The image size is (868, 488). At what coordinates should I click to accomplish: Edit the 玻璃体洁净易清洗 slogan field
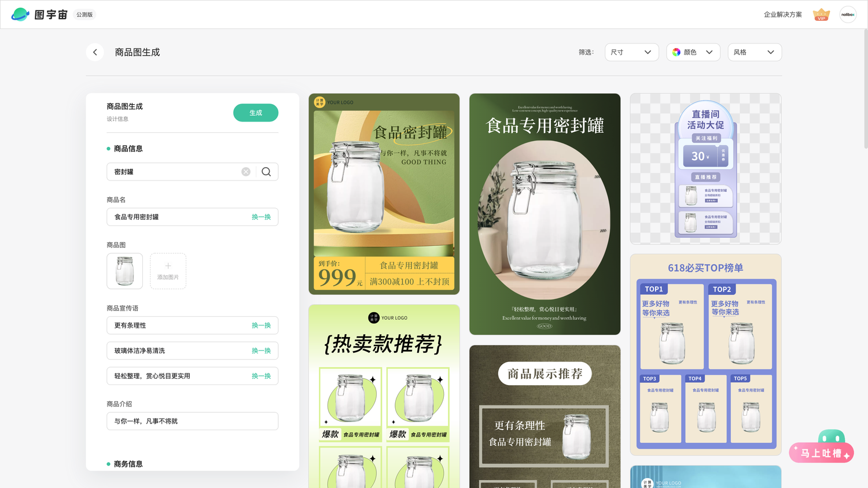pyautogui.click(x=192, y=351)
